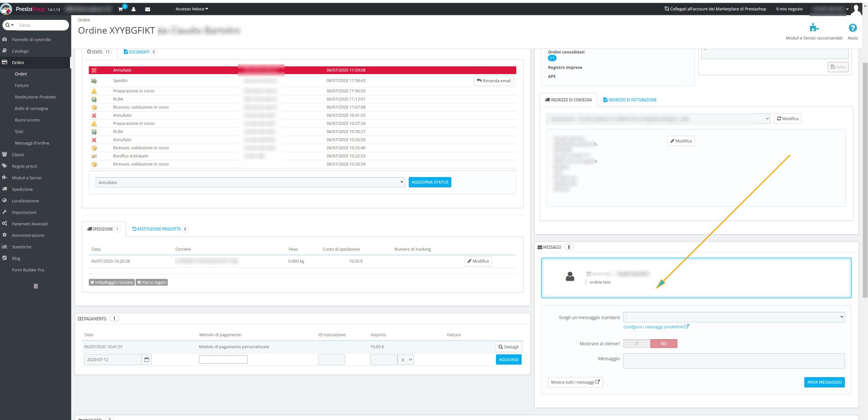
Task: Open Ordini submenu item in sidebar
Action: [21, 74]
